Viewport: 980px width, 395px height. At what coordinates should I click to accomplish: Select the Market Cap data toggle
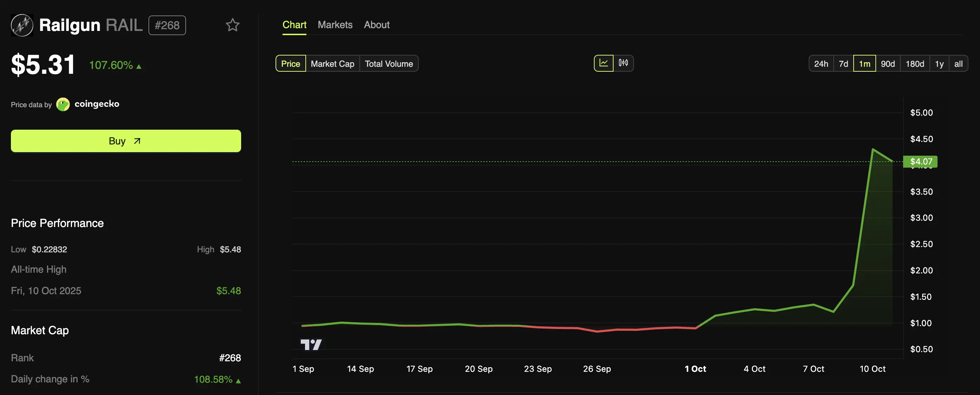[x=332, y=64]
